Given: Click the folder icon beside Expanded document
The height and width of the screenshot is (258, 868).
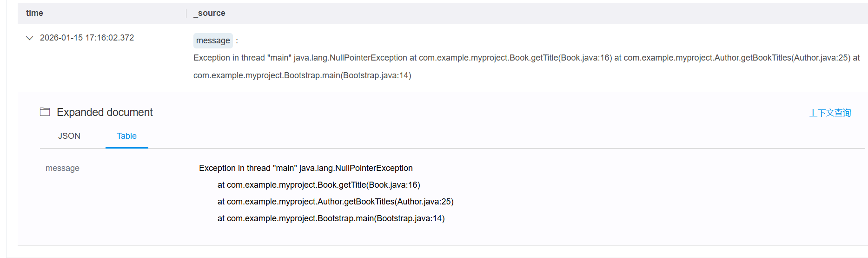Looking at the screenshot, I should pos(45,112).
